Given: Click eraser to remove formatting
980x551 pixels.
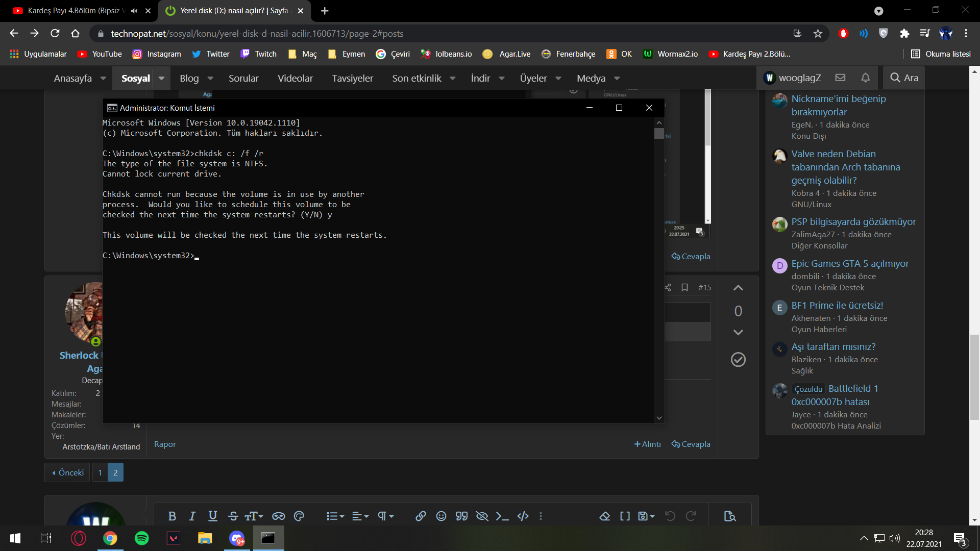Looking at the screenshot, I should tap(605, 516).
